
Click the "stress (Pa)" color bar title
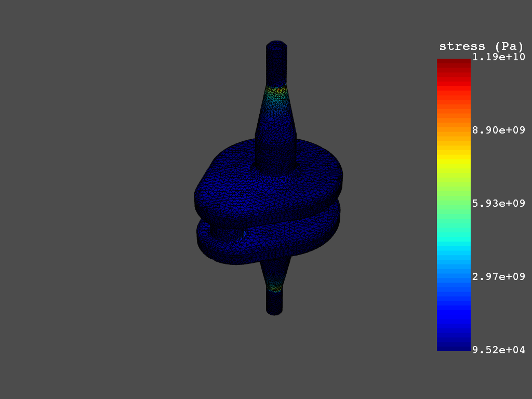click(x=481, y=46)
